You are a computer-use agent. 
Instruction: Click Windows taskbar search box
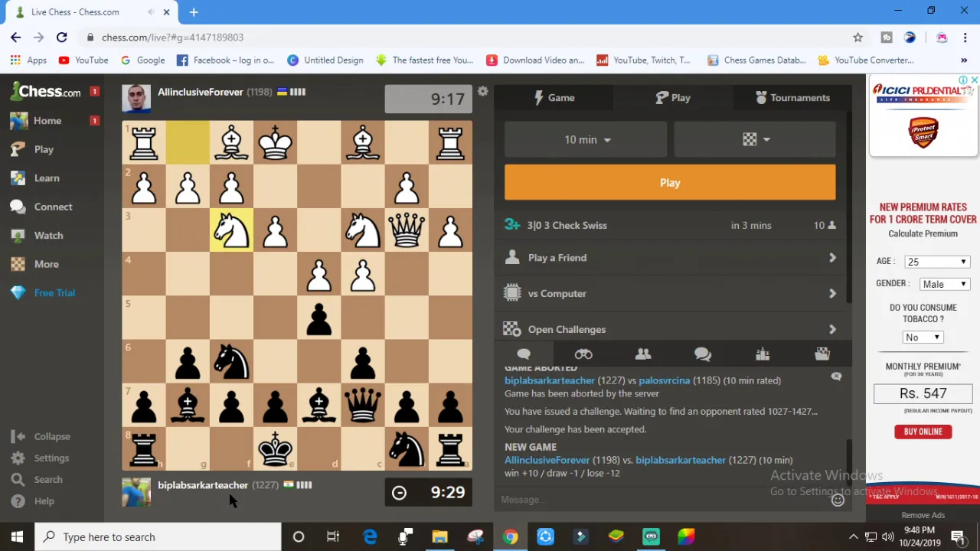tap(158, 536)
